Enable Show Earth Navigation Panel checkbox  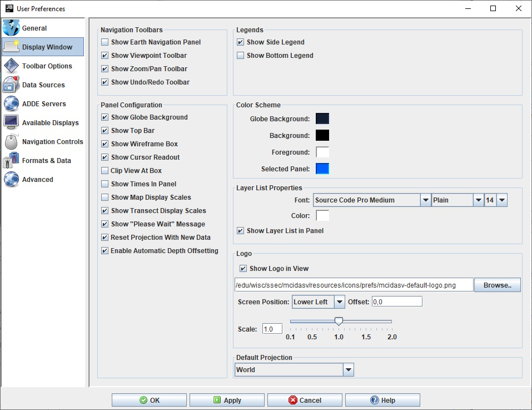point(105,42)
